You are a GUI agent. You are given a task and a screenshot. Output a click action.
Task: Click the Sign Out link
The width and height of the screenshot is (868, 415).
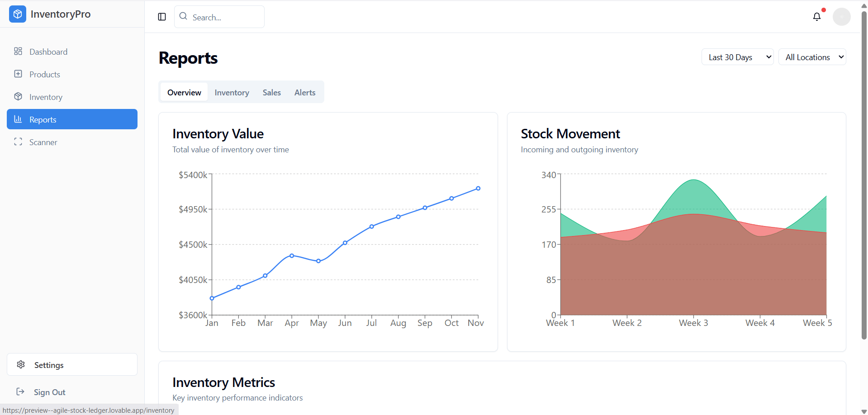tap(49, 392)
